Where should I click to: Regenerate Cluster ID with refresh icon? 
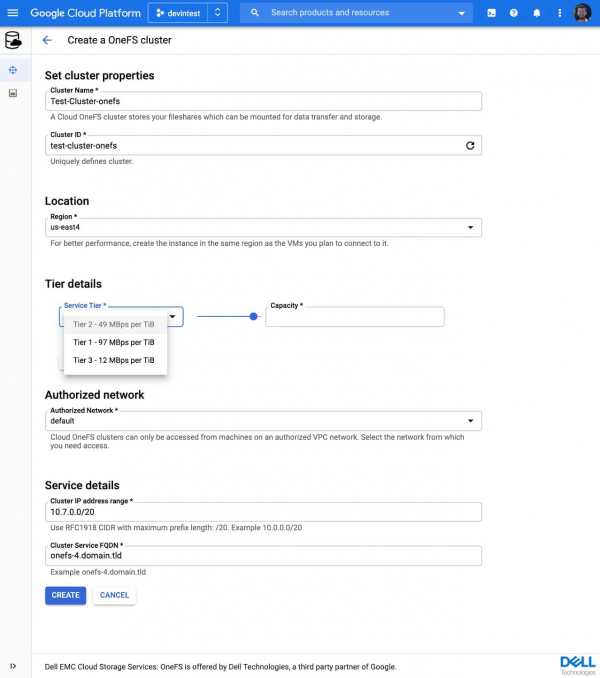pos(470,146)
